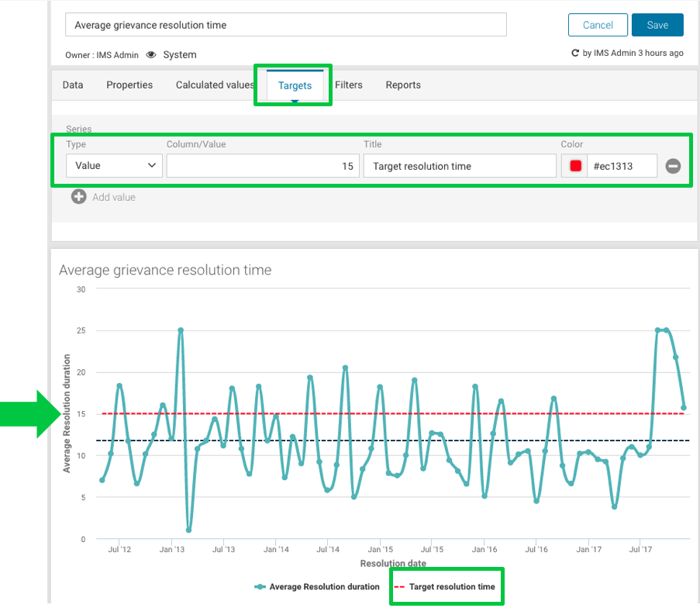Viewport: 700px width, 615px height.
Task: Select the Targets tab
Action: click(294, 85)
